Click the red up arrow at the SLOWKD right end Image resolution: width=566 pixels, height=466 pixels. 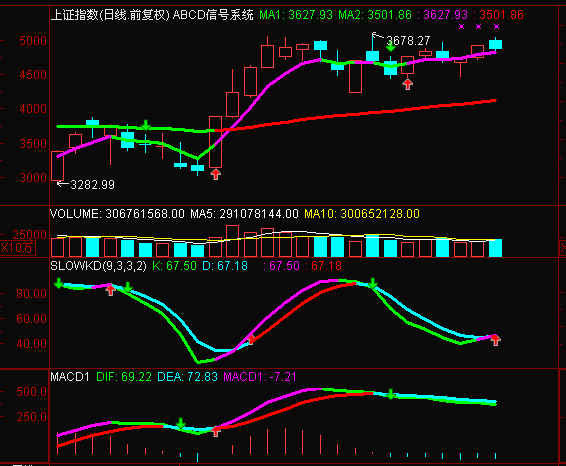coord(495,340)
